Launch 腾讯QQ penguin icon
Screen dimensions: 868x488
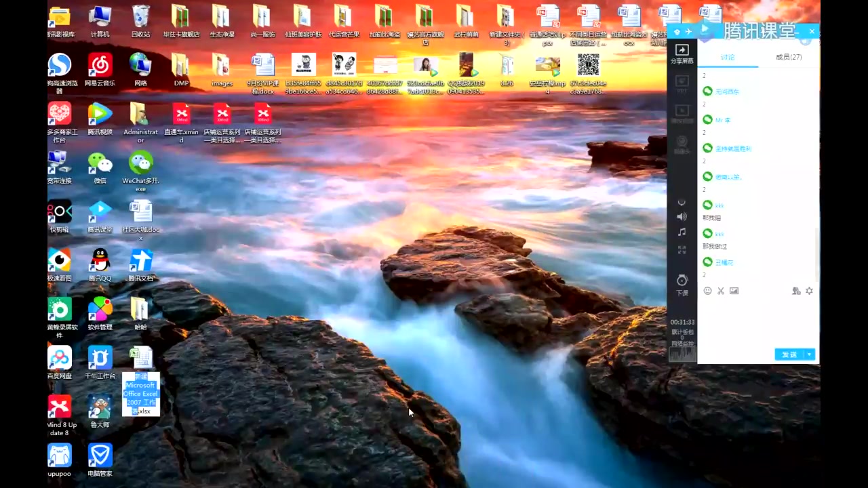[x=100, y=265]
